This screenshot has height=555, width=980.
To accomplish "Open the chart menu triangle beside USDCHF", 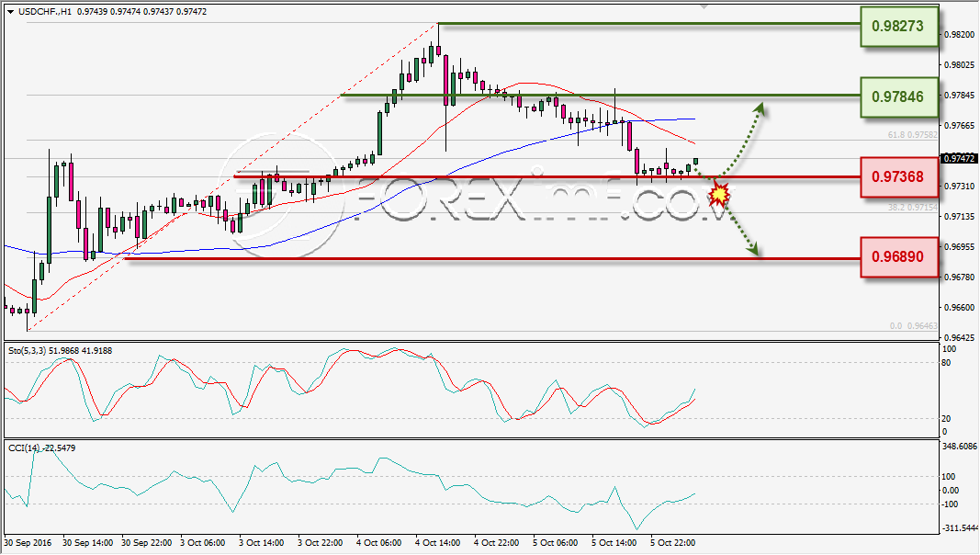I will (10, 12).
